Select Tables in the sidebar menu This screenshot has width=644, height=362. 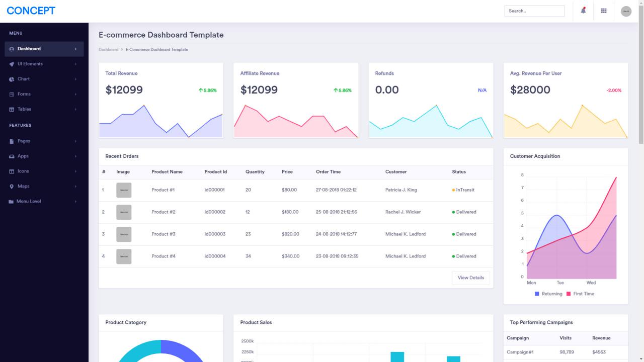point(44,109)
